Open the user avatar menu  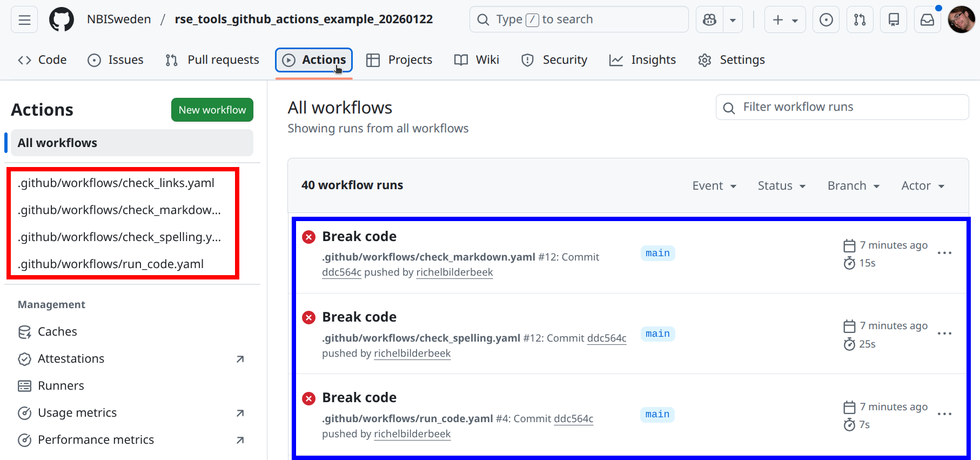point(961,20)
